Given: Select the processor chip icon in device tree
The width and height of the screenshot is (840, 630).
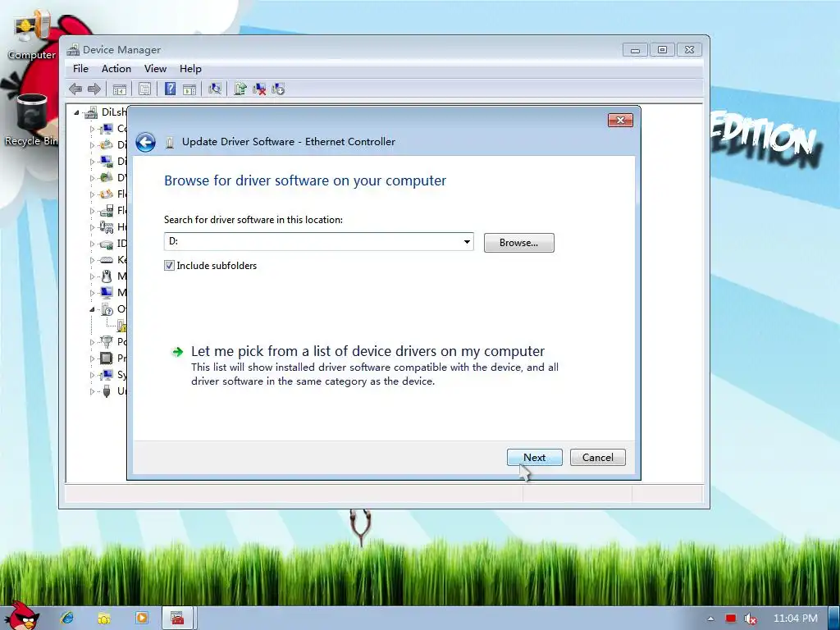Looking at the screenshot, I should (107, 358).
